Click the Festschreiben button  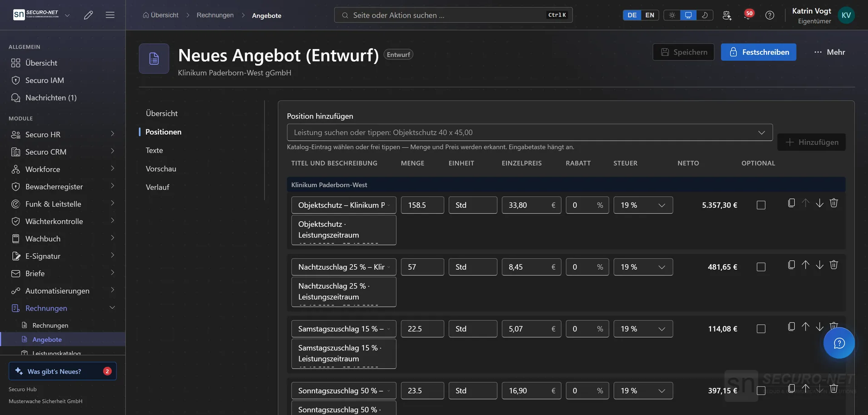coord(758,52)
